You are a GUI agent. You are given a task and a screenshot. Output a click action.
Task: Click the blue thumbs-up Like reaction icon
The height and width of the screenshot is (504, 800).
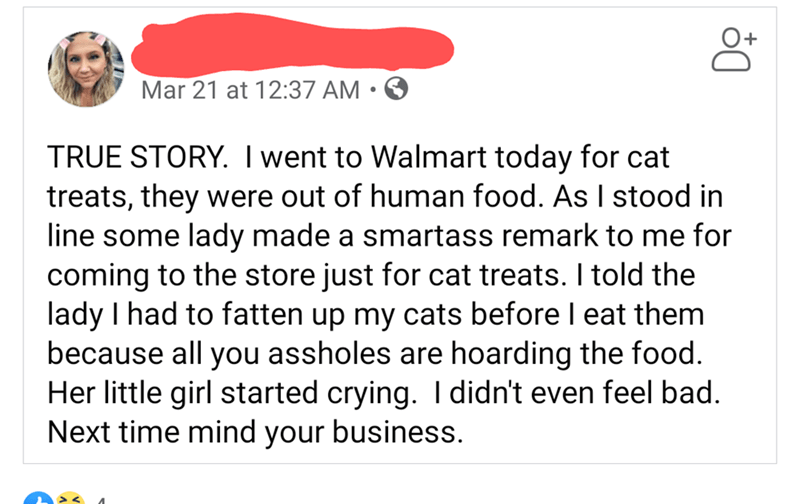click(38, 498)
